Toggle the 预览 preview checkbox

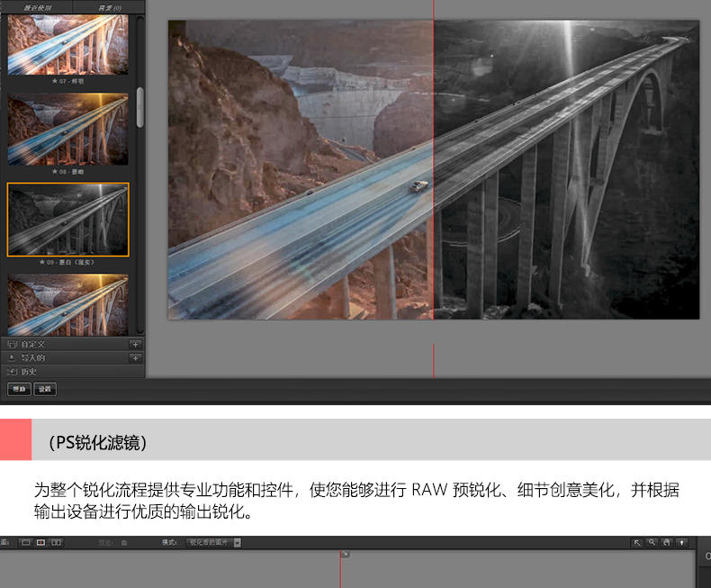tap(124, 543)
